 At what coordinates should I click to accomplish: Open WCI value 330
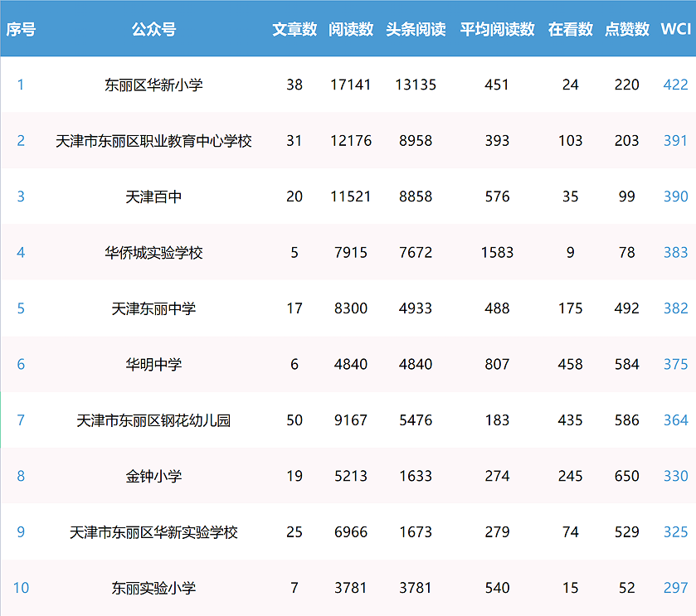coord(675,477)
